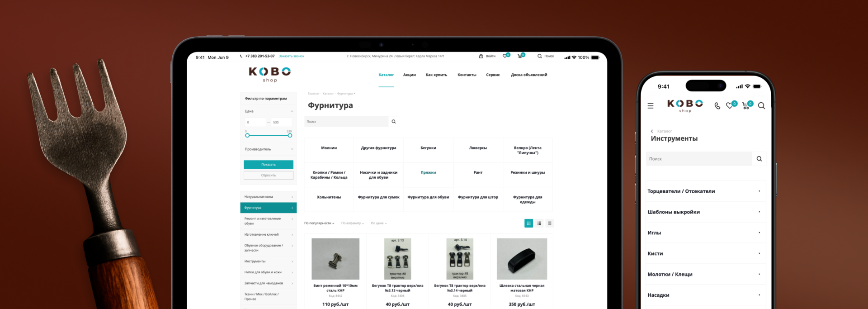The image size is (868, 309).
Task: Click the Заказать звонок link
Action: [292, 57]
